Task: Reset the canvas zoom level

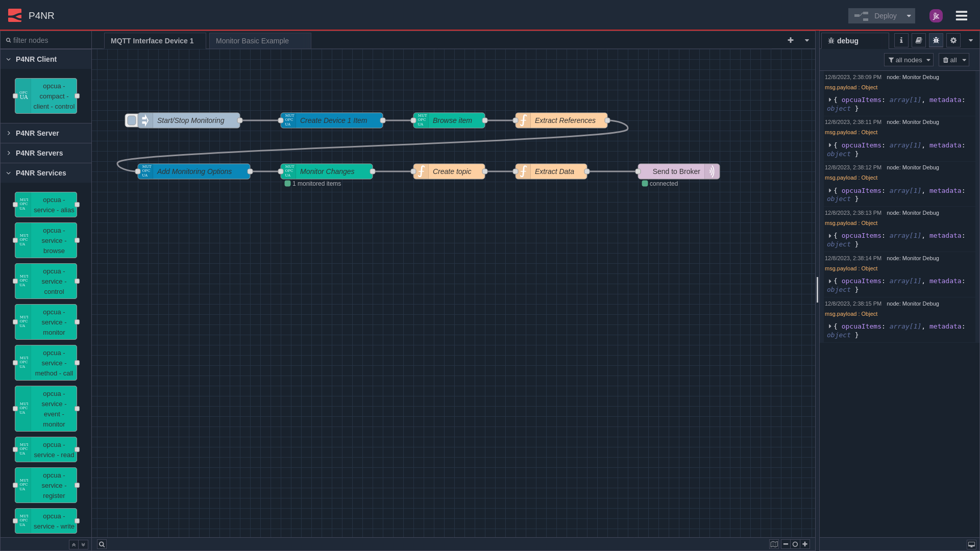Action: pyautogui.click(x=795, y=544)
